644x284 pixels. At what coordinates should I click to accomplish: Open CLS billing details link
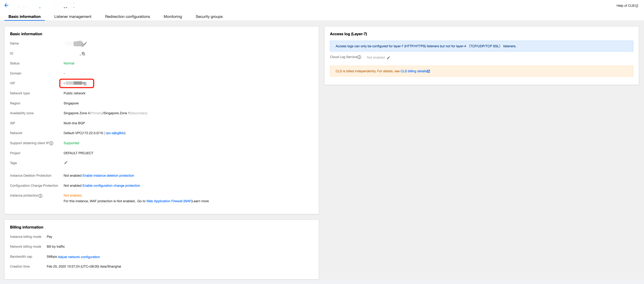[415, 71]
